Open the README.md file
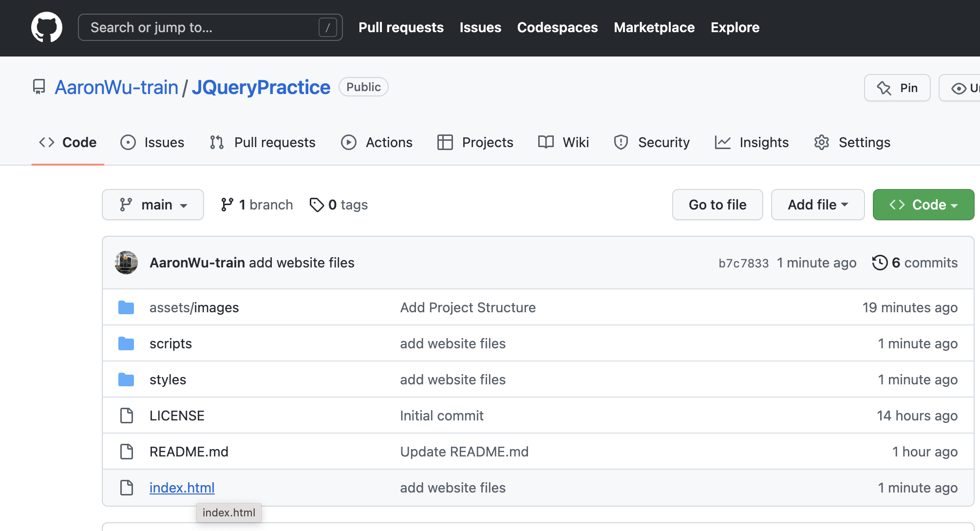The width and height of the screenshot is (980, 531). [x=189, y=452]
